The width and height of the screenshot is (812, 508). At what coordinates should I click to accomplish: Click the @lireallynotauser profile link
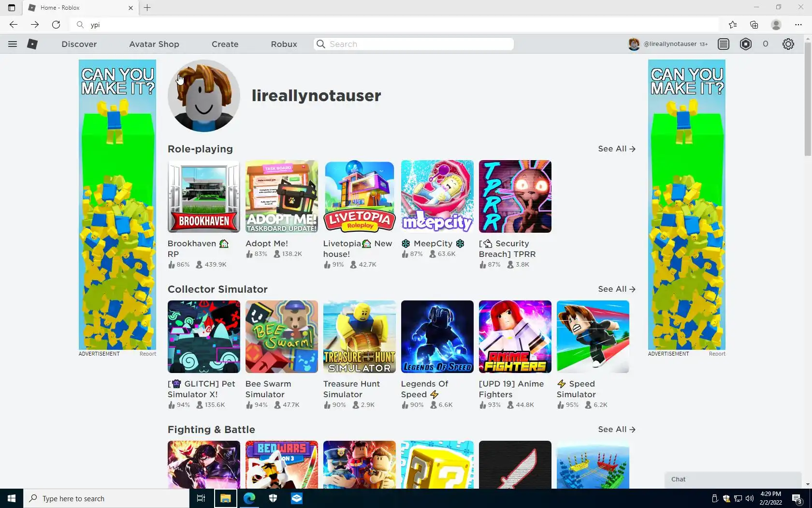(670, 44)
